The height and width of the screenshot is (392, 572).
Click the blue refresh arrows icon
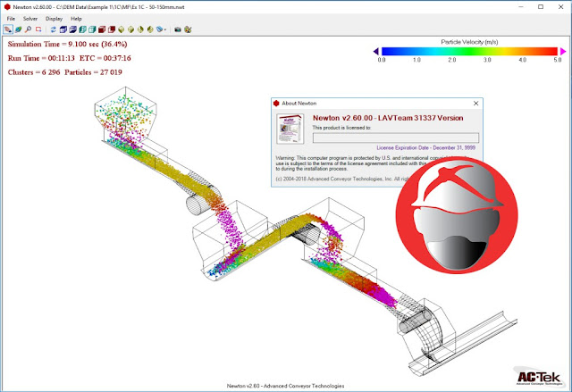pos(54,29)
